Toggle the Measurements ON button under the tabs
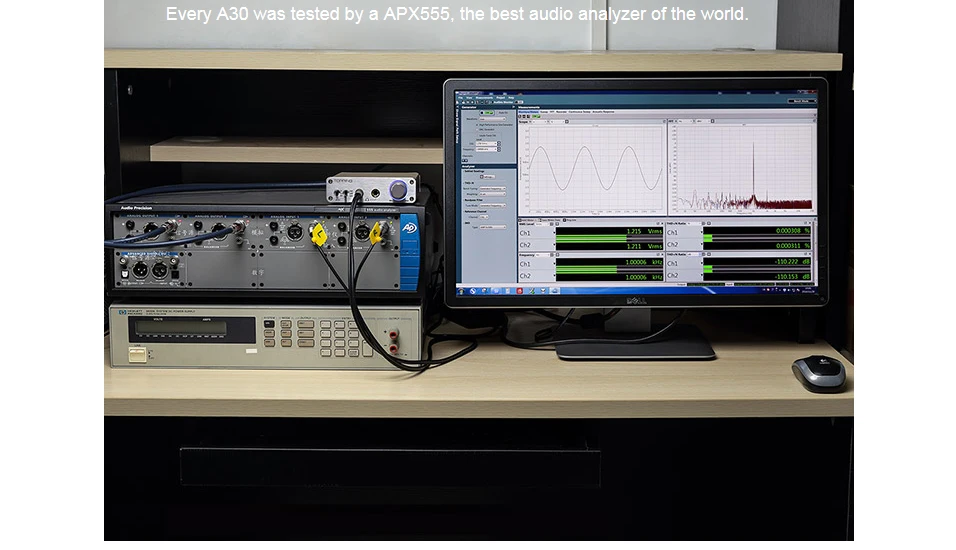 pyautogui.click(x=536, y=116)
